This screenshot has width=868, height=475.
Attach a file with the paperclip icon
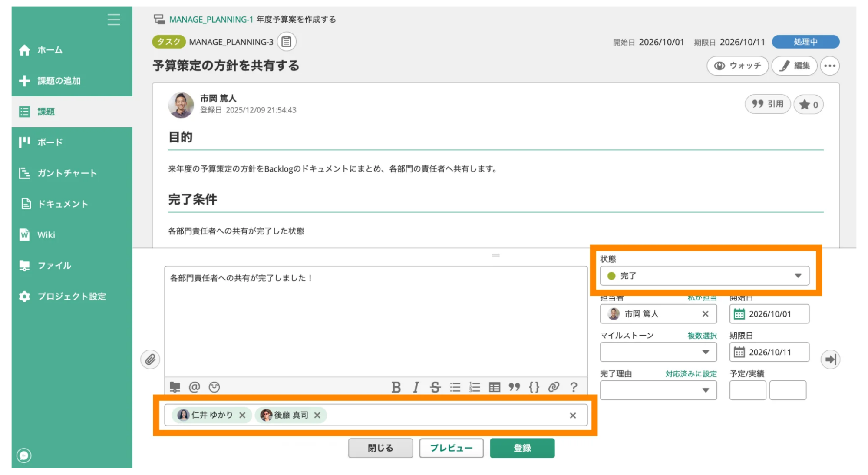(150, 360)
